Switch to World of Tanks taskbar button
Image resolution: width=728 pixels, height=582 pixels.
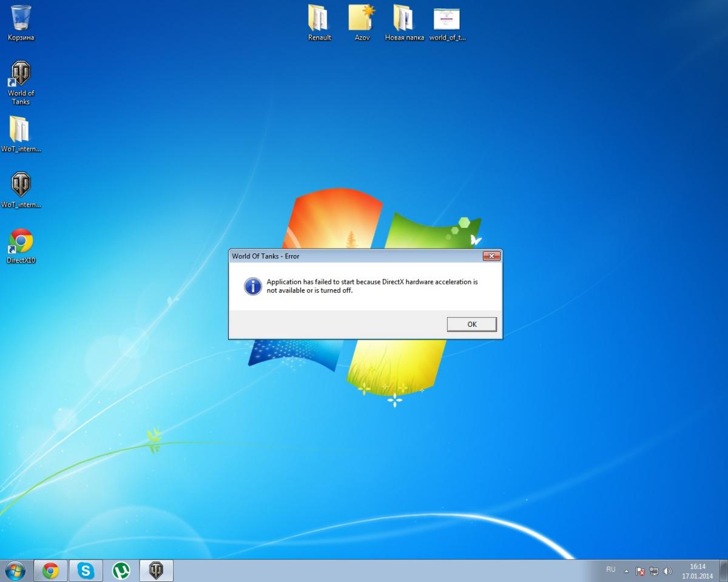pos(157,570)
